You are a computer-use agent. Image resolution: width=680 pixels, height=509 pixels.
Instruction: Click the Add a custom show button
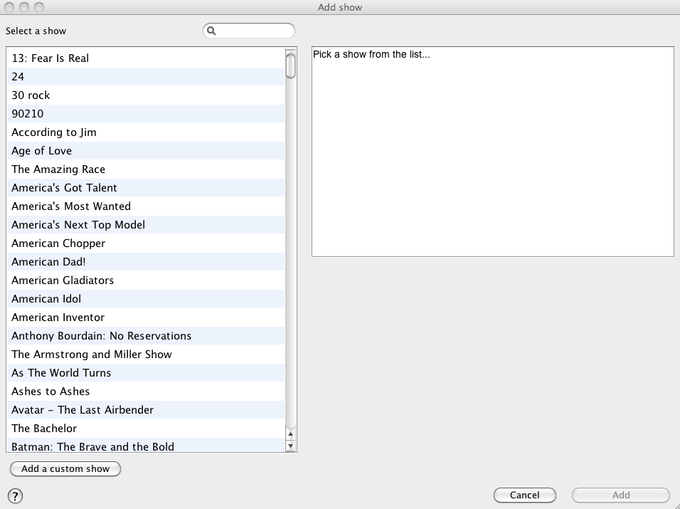tap(65, 469)
